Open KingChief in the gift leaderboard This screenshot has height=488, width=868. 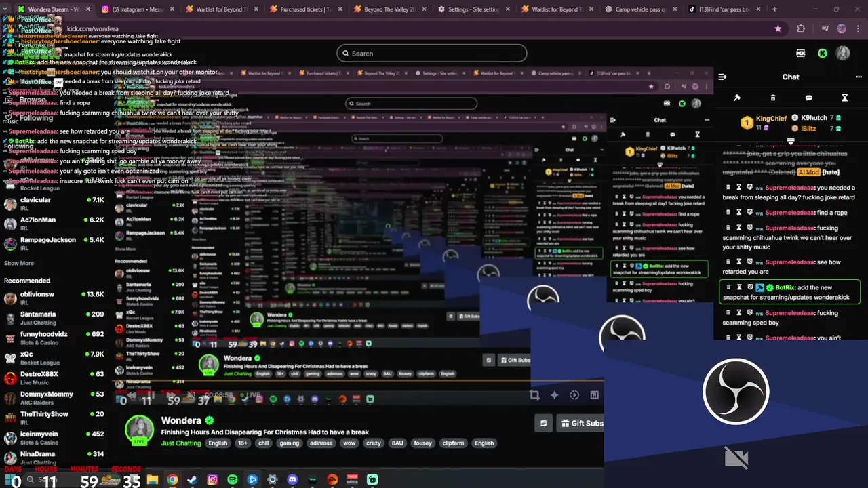764,122
